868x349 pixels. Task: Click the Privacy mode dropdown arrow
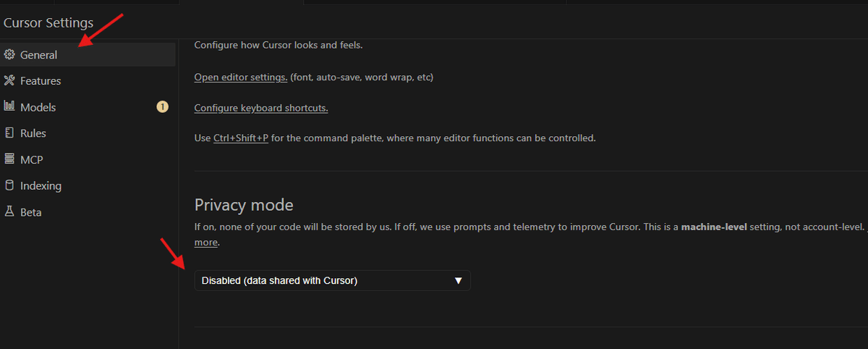458,280
